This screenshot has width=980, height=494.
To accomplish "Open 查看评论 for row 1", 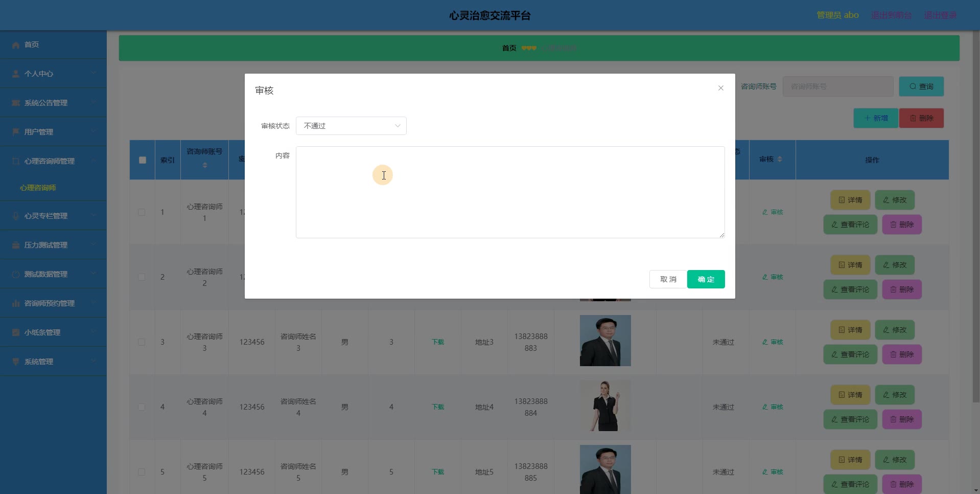I will [850, 224].
